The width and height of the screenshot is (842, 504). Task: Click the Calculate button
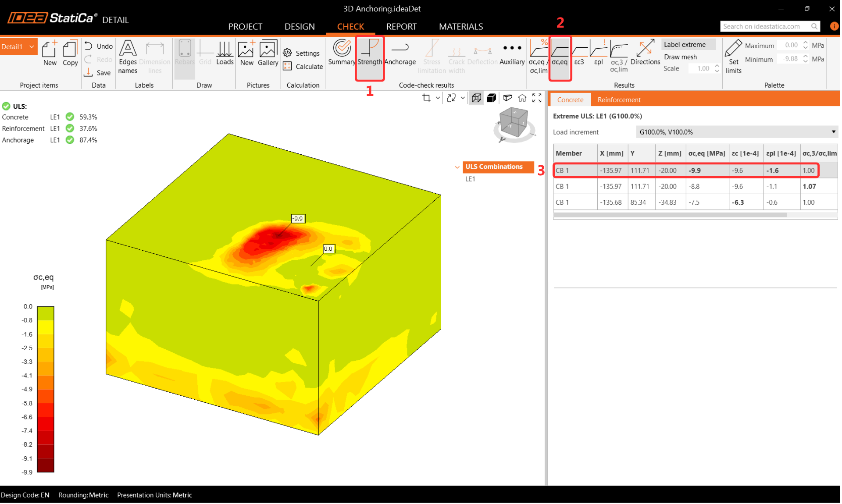pos(303,67)
